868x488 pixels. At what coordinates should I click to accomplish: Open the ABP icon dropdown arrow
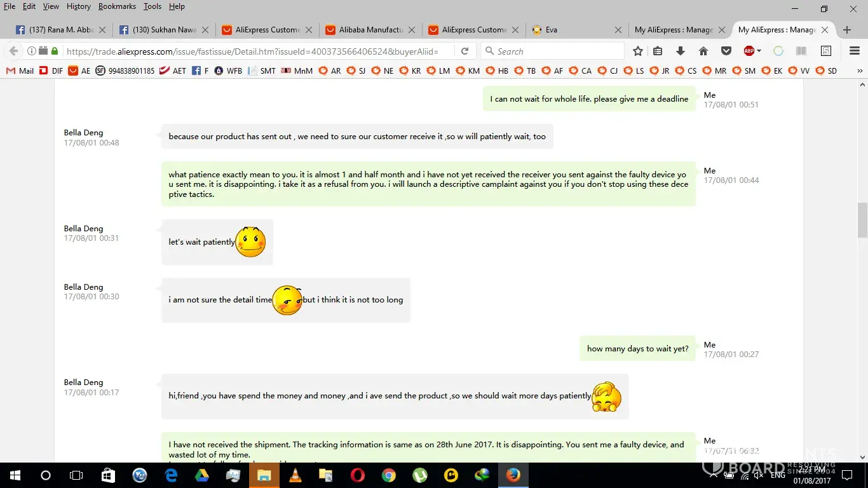click(759, 51)
